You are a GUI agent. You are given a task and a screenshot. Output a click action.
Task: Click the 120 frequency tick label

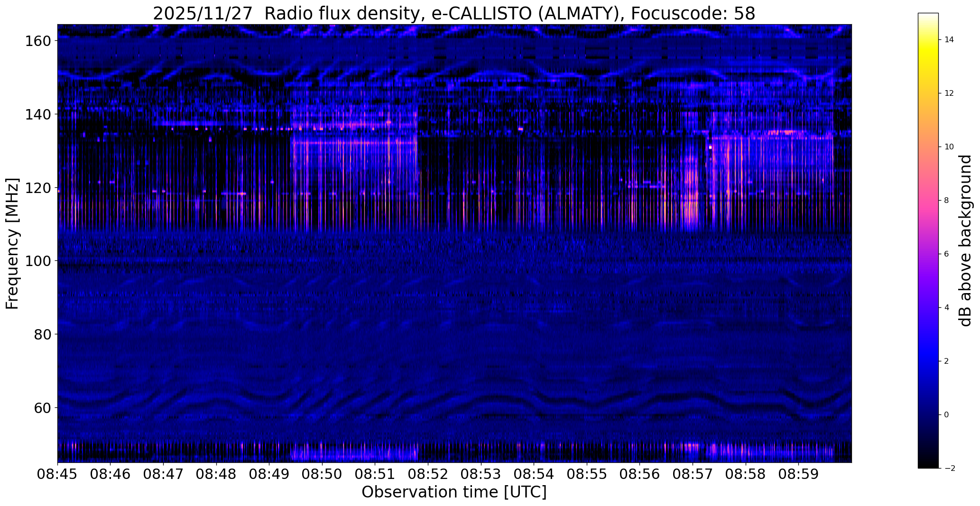pos(38,188)
